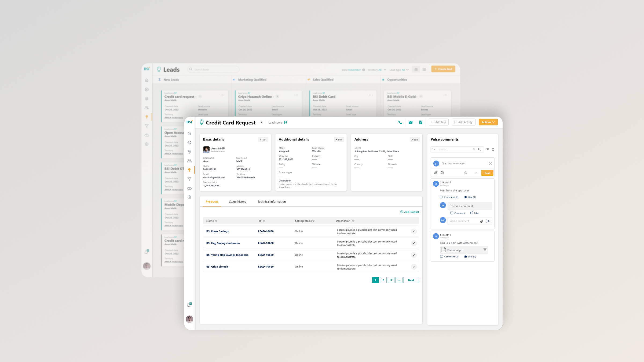Click the filter funnel icon in sidebar
Image resolution: width=644 pixels, height=362 pixels.
pos(189,179)
